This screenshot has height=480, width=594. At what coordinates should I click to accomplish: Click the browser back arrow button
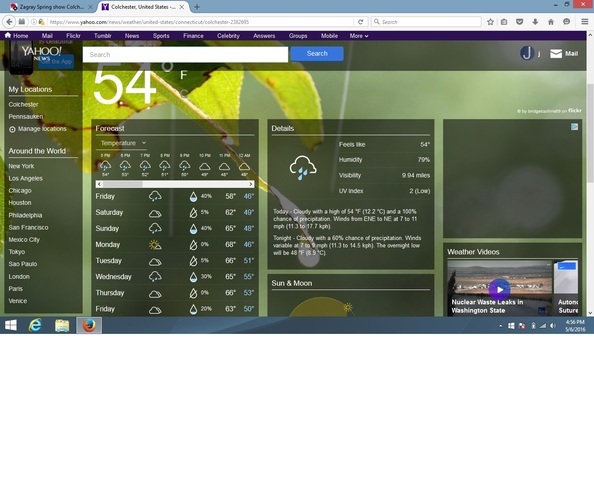9,22
